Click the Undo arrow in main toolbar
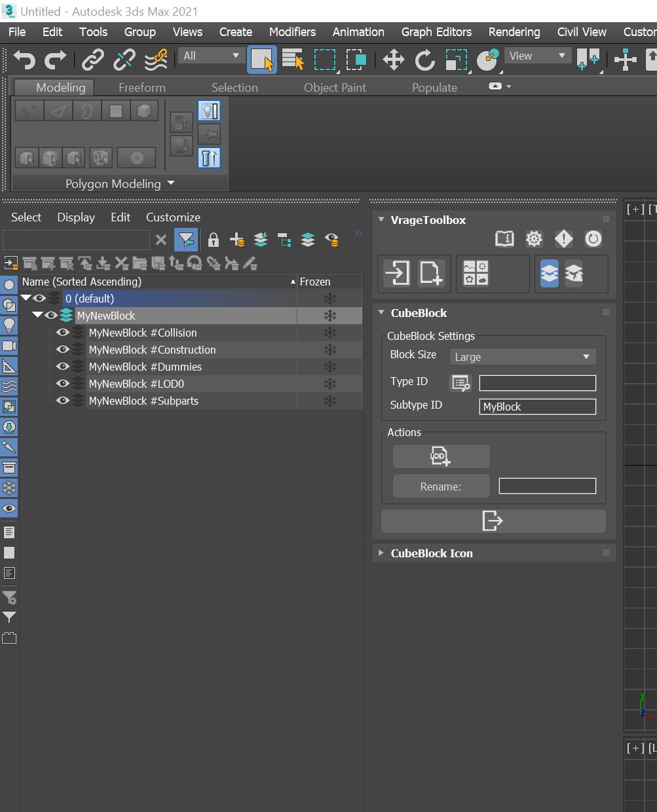 [x=24, y=60]
